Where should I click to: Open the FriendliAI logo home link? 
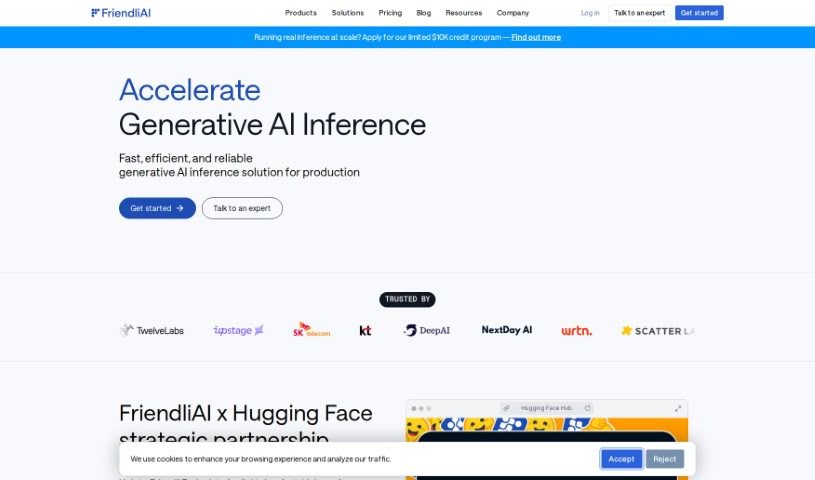click(x=121, y=12)
